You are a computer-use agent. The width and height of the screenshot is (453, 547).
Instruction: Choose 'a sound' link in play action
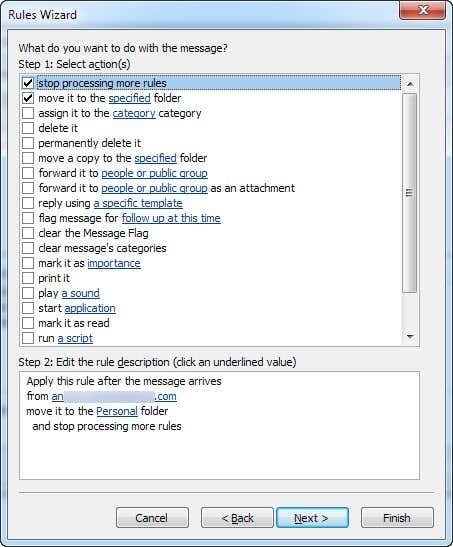point(81,293)
